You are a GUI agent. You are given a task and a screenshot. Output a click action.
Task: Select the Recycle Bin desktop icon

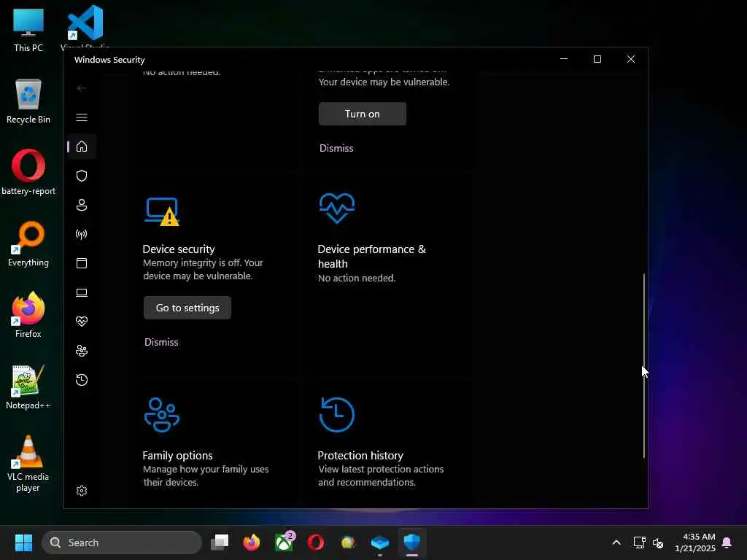[28, 101]
